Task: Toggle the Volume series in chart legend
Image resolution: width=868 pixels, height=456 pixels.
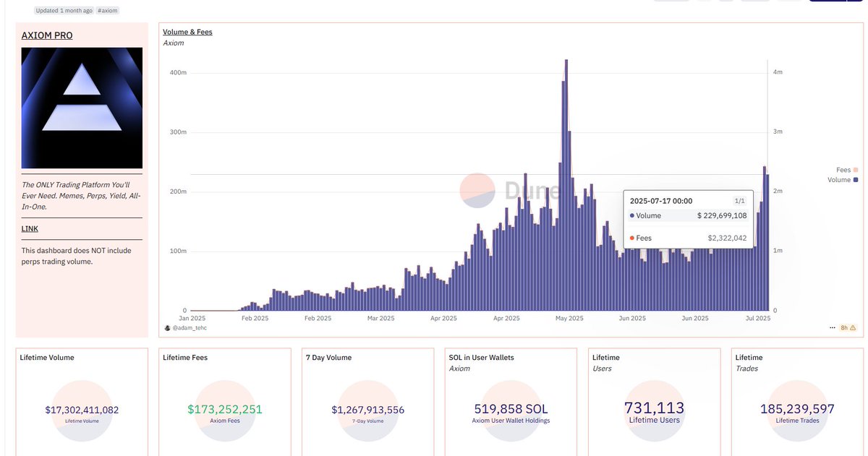Action: pyautogui.click(x=843, y=180)
